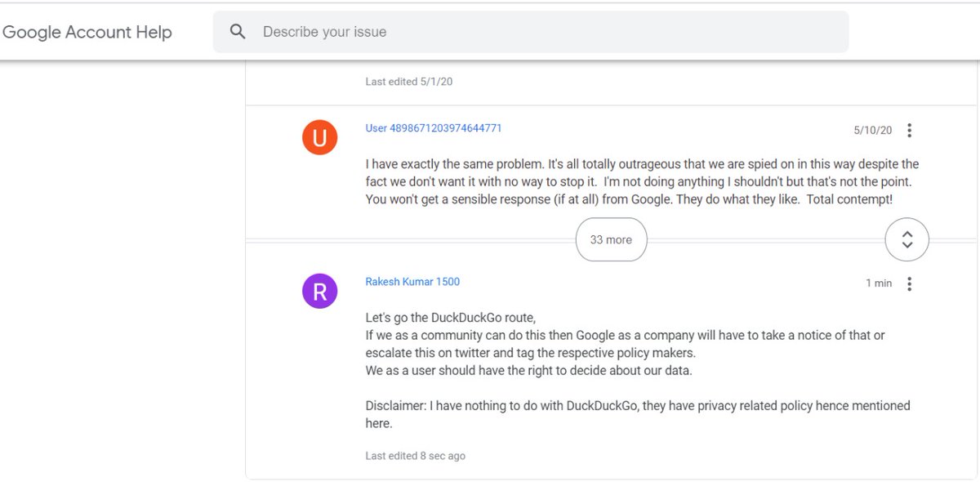Expand the '33 more' hidden replies
Viewport: 980px width, 482px height.
(612, 239)
